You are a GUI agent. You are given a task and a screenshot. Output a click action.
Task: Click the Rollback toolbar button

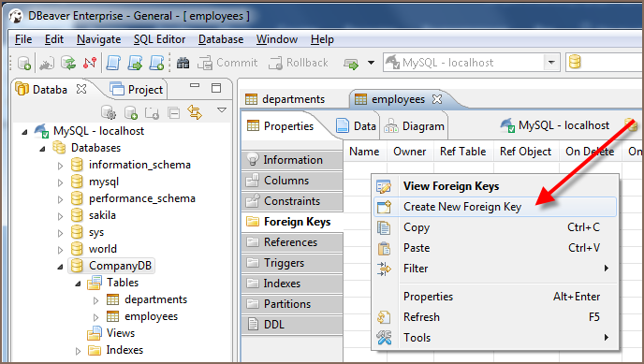(299, 63)
